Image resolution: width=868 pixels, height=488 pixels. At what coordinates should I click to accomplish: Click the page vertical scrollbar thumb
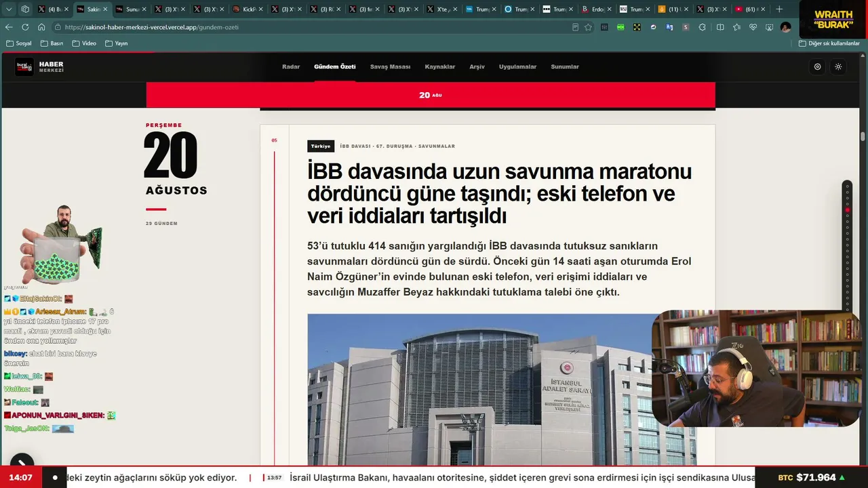pyautogui.click(x=863, y=136)
